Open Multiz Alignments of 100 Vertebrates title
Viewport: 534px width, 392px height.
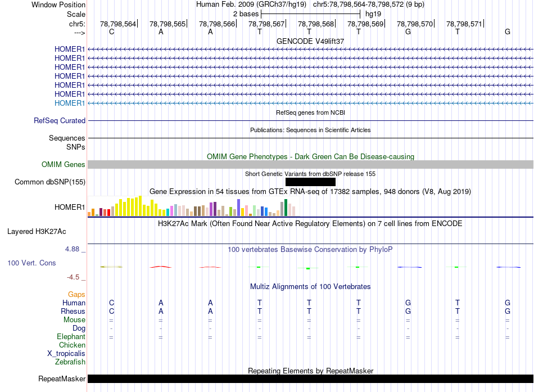(310, 286)
